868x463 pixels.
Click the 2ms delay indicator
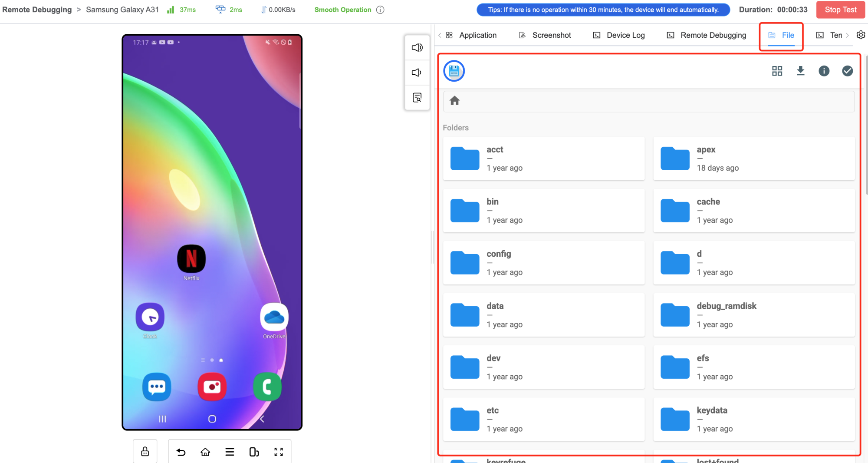click(x=229, y=10)
